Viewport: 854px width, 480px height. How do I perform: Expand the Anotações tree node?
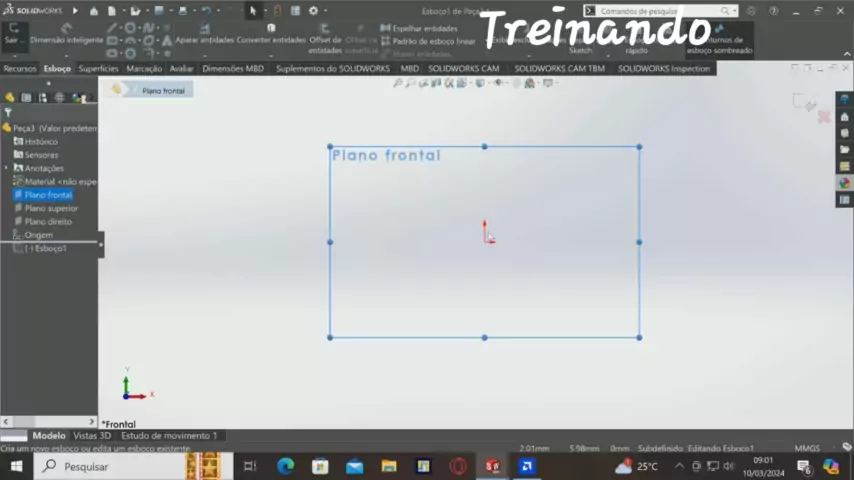click(7, 168)
